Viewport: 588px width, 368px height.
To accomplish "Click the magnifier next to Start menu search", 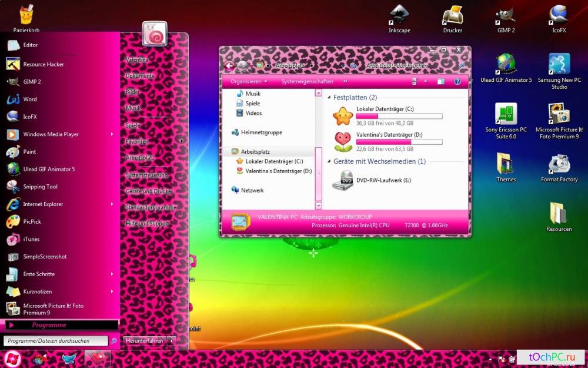I will pyautogui.click(x=113, y=341).
